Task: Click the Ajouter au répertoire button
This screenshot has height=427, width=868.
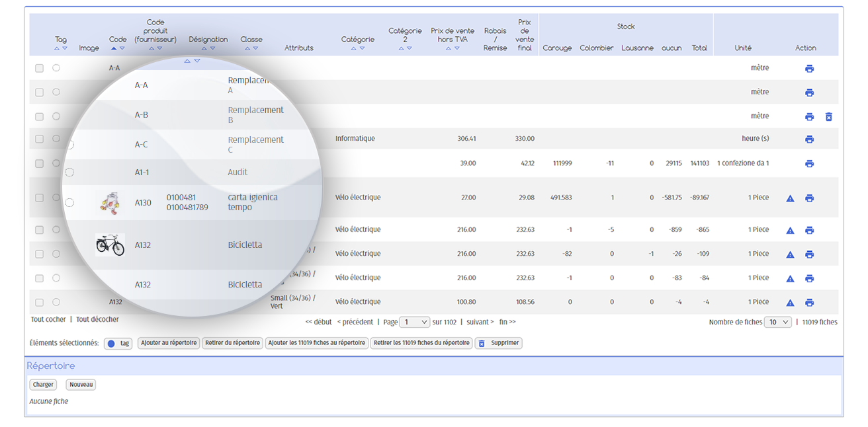Action: 169,343
